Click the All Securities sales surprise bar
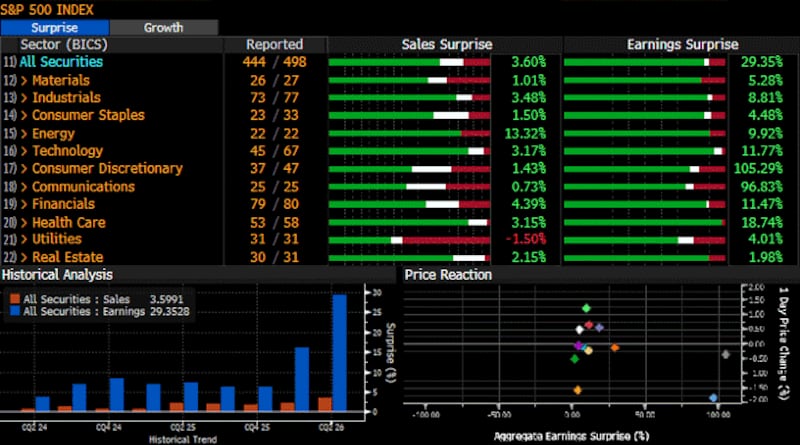The width and height of the screenshot is (800, 445). 409,62
